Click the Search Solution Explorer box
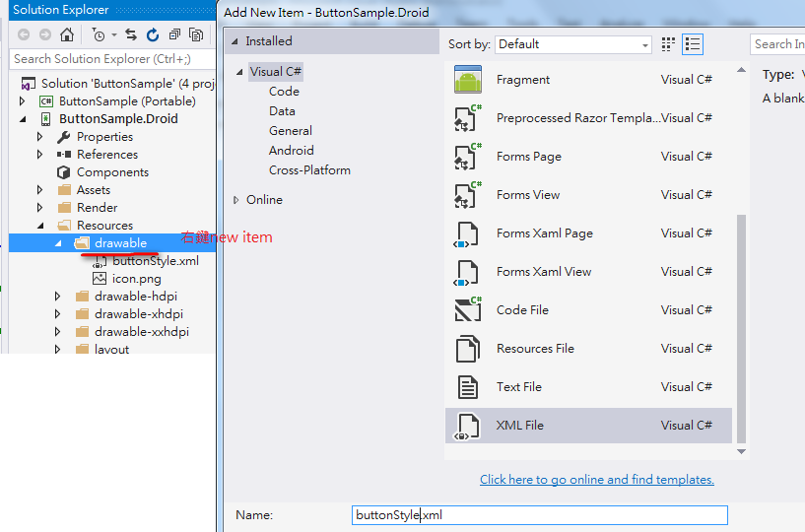The height and width of the screenshot is (532, 805). tap(108, 59)
